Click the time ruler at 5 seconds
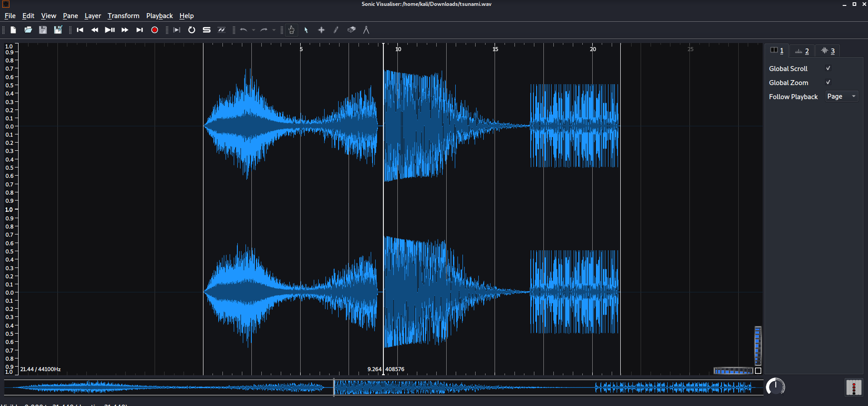Image resolution: width=868 pixels, height=406 pixels. point(301,49)
